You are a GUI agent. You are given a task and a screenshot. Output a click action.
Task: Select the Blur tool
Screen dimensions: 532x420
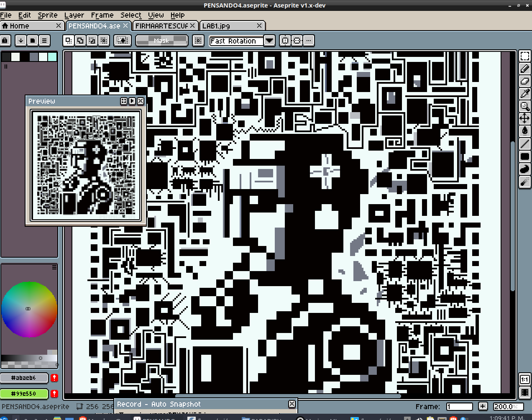pos(524,182)
